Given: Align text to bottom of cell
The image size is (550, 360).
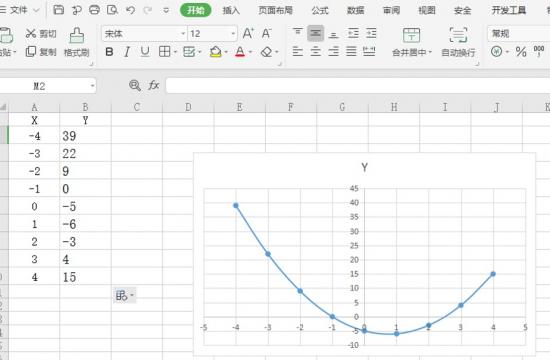Looking at the screenshot, I should [x=334, y=34].
